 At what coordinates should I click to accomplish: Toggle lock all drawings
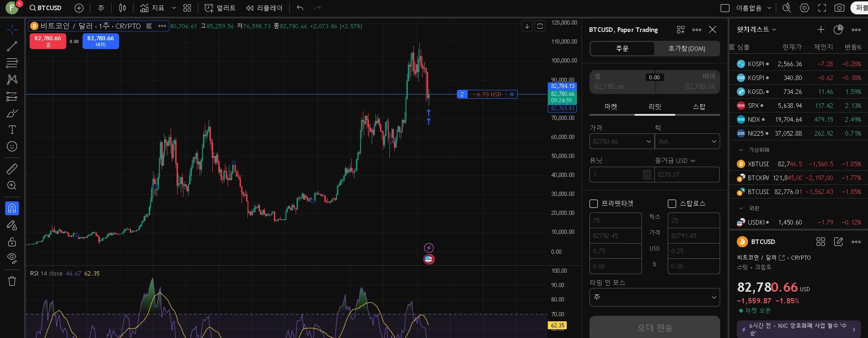click(12, 242)
